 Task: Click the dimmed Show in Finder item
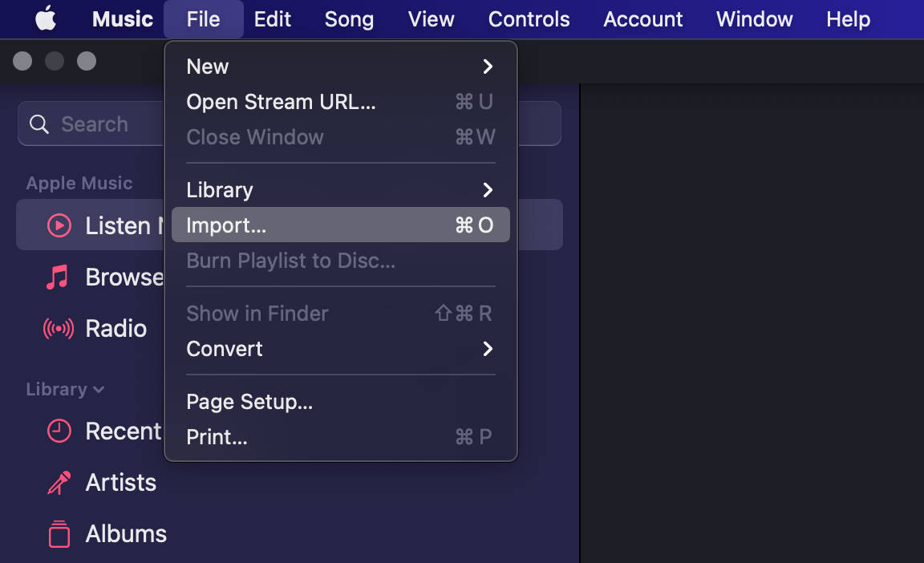[x=341, y=314]
